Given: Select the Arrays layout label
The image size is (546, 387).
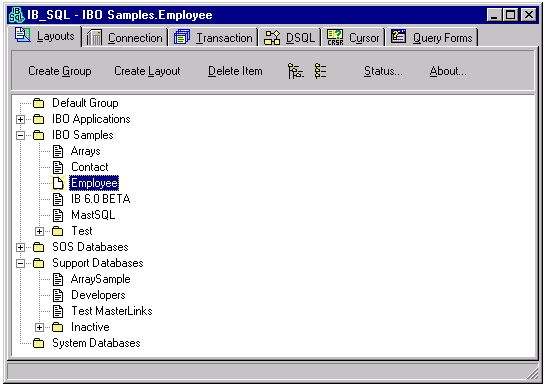Looking at the screenshot, I should tap(86, 151).
